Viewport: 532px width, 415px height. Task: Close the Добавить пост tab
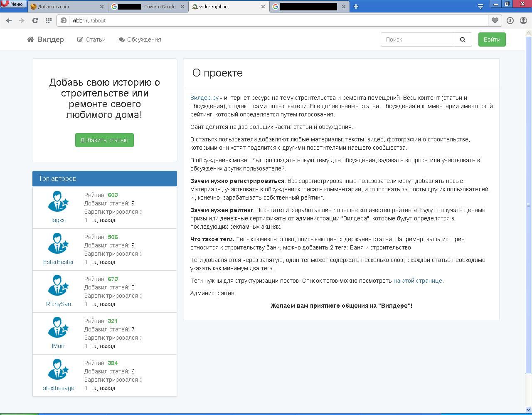coord(102,7)
